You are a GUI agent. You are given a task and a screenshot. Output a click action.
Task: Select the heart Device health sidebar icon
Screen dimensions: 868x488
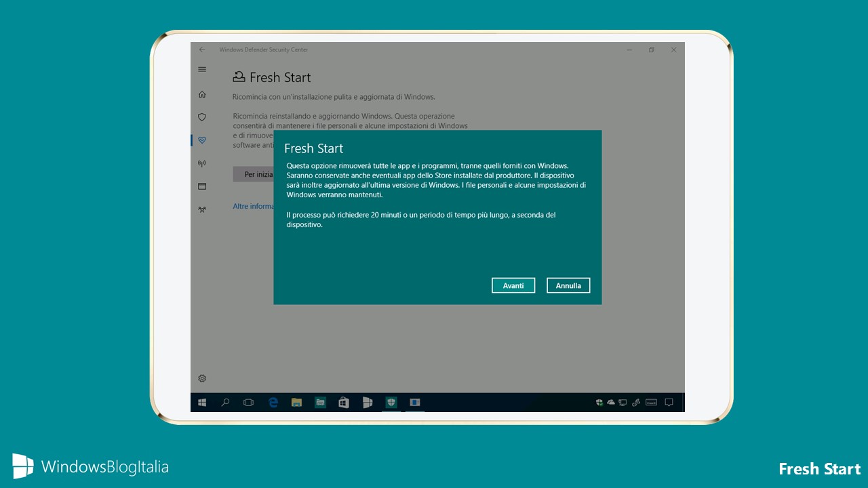[x=202, y=140]
